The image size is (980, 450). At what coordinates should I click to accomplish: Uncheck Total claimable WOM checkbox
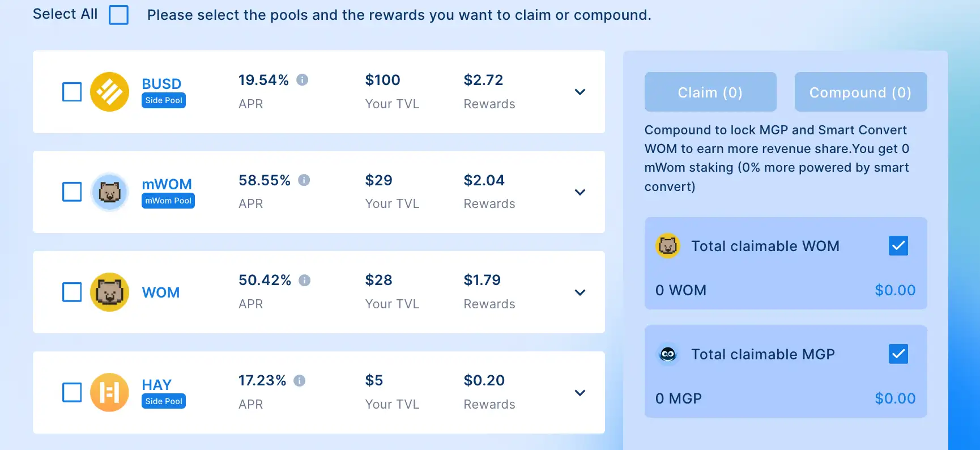(x=898, y=246)
